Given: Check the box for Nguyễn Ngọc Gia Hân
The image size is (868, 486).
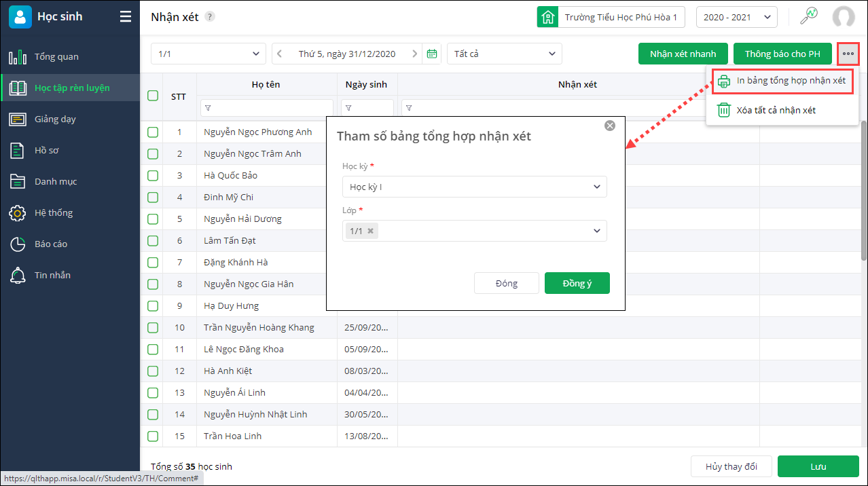Looking at the screenshot, I should 153,284.
